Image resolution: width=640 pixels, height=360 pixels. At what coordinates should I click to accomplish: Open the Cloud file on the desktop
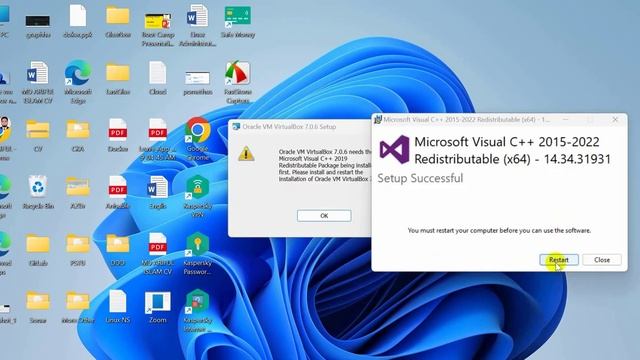point(158,78)
